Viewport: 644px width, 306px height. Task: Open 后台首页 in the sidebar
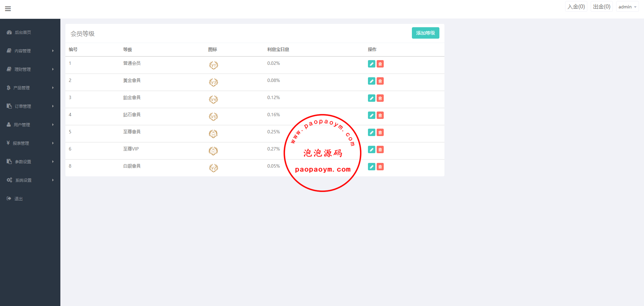click(23, 32)
